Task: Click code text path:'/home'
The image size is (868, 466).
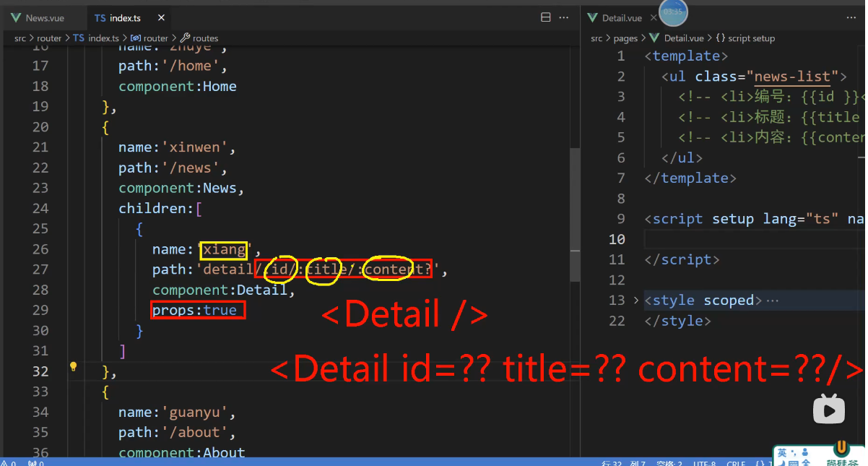Action: tap(173, 66)
